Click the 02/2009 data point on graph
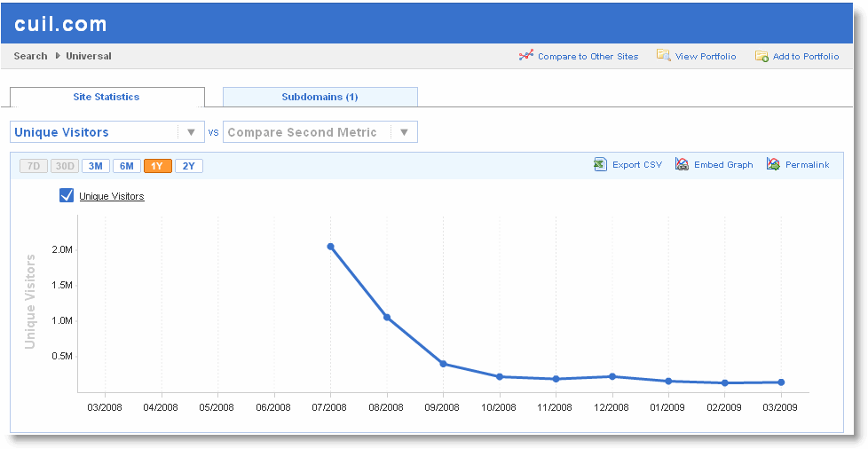This screenshot has height=449, width=868. (x=724, y=382)
